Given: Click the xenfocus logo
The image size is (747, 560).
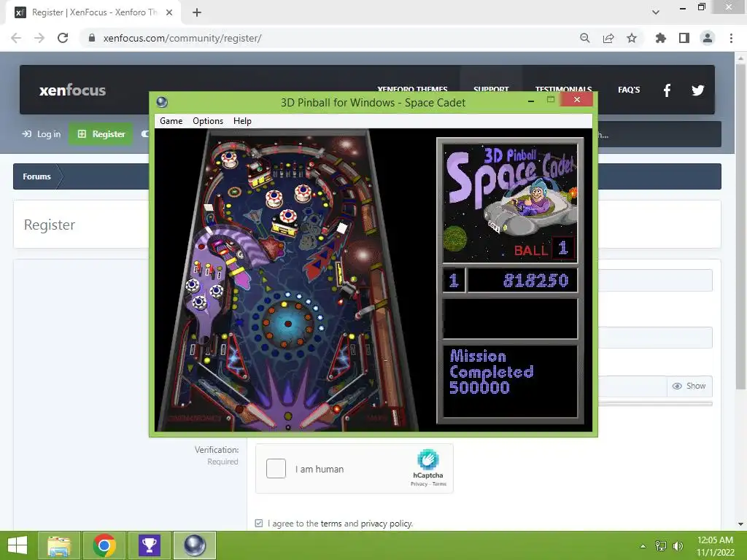Looking at the screenshot, I should pos(72,90).
